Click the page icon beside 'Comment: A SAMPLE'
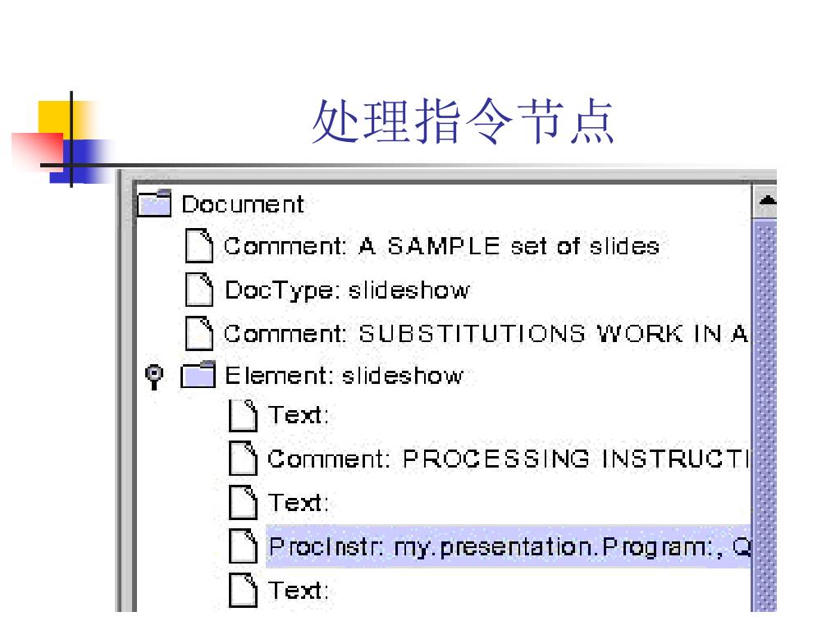 (199, 246)
